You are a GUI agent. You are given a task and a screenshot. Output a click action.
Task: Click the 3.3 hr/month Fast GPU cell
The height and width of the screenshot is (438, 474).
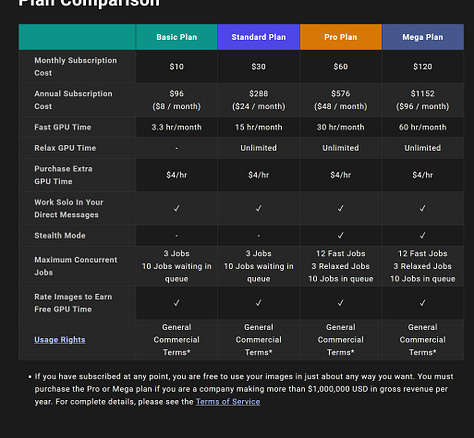coord(177,127)
